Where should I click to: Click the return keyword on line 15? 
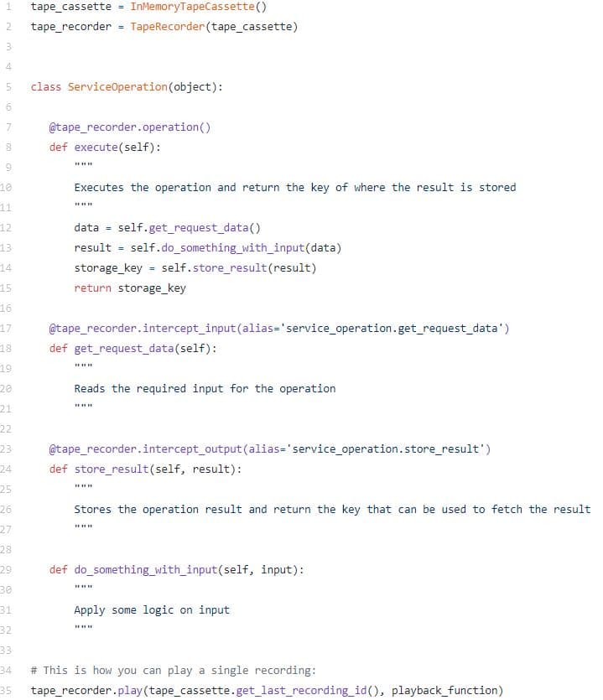[x=92, y=288]
